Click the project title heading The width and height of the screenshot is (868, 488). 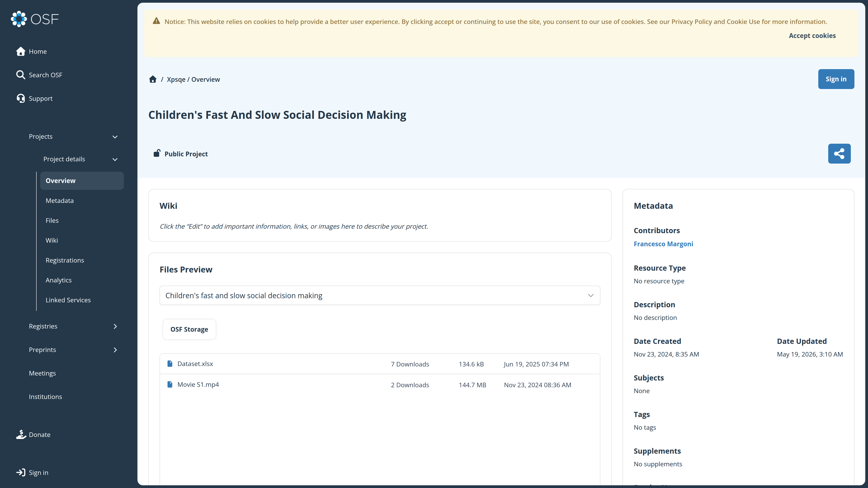[x=277, y=115]
